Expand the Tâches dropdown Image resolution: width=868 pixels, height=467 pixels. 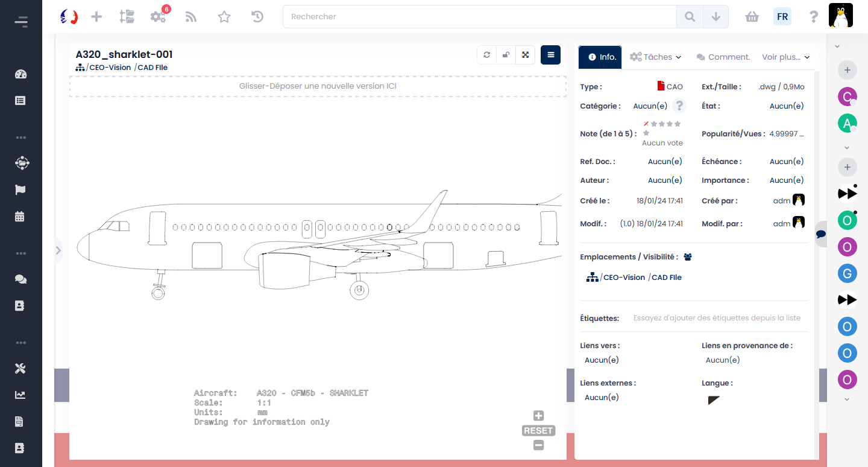656,57
